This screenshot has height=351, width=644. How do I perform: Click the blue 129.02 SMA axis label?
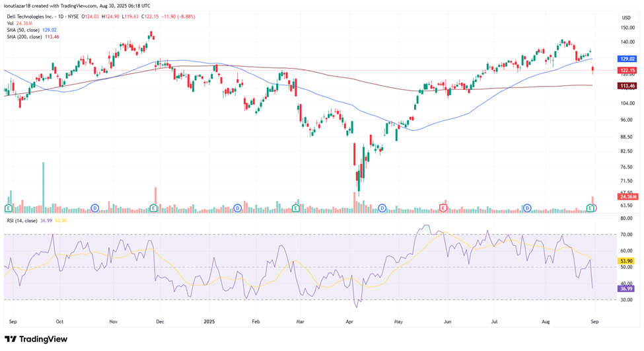click(626, 59)
